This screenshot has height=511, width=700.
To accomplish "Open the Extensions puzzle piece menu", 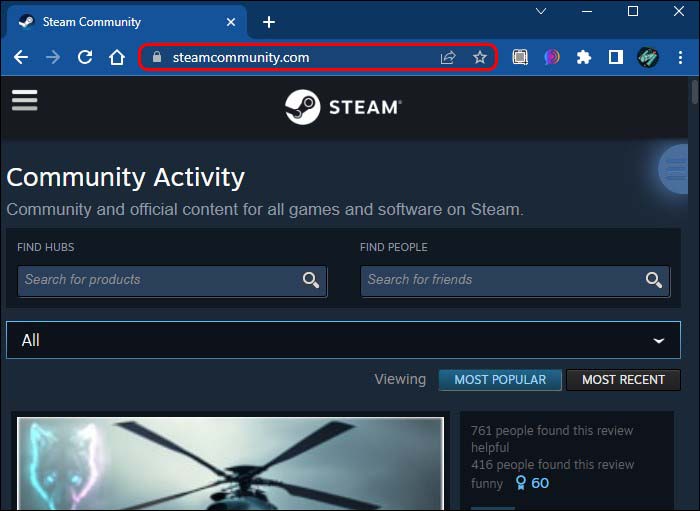I will tap(584, 57).
